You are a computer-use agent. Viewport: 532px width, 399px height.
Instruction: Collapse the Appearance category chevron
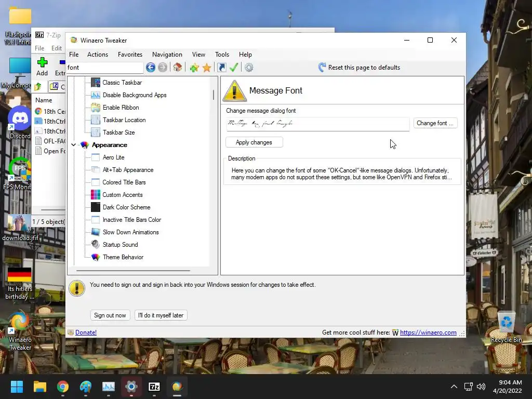pyautogui.click(x=74, y=145)
